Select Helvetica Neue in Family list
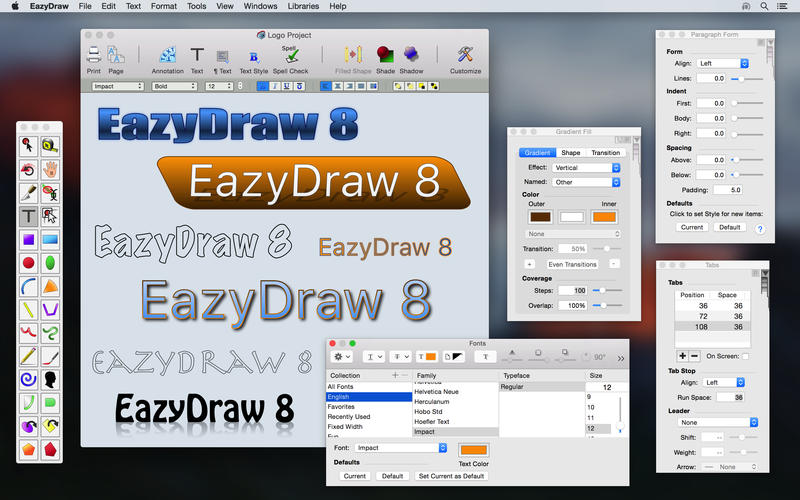Image resolution: width=800 pixels, height=500 pixels. pos(436,392)
